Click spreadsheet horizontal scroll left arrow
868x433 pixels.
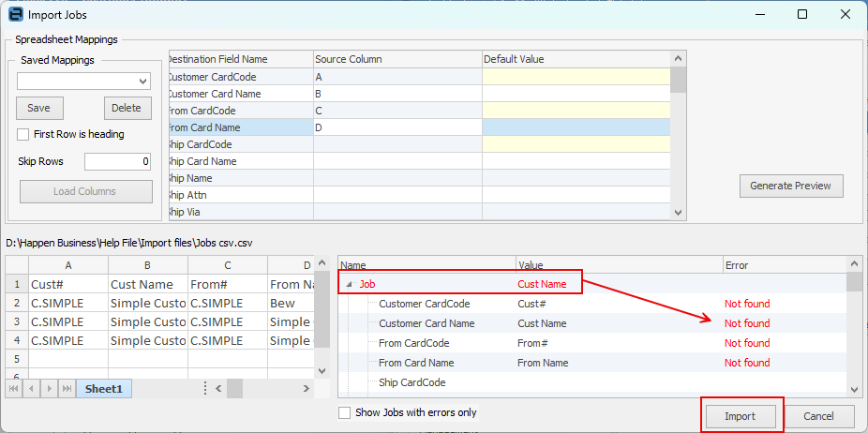(x=218, y=389)
